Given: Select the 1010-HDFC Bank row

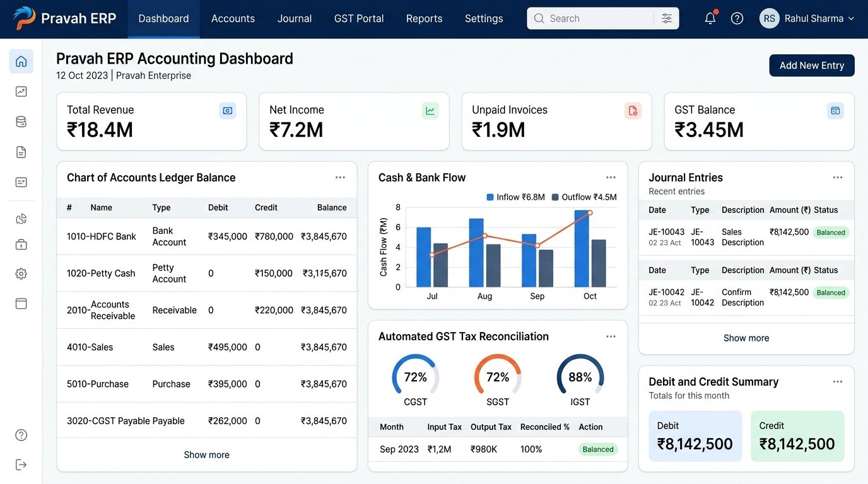Looking at the screenshot, I should pos(207,237).
